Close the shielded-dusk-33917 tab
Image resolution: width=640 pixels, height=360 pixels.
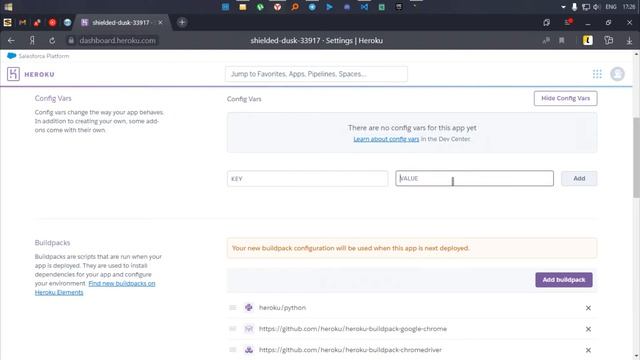160,22
